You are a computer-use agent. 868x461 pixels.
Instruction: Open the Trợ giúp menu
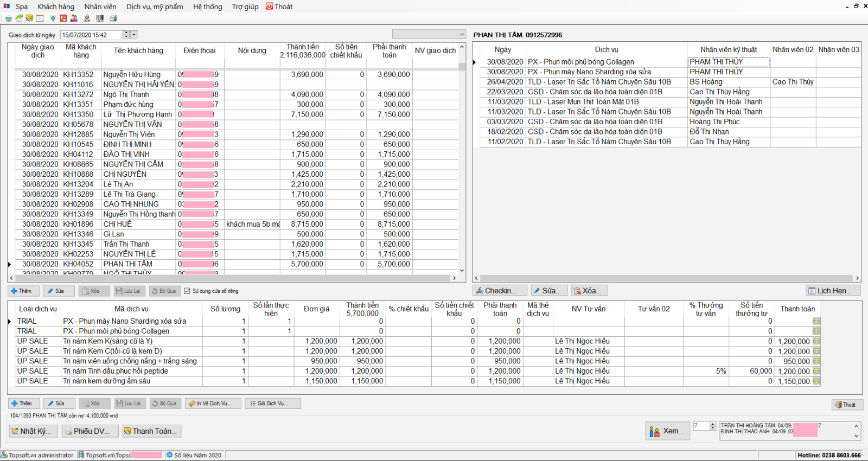pos(245,7)
